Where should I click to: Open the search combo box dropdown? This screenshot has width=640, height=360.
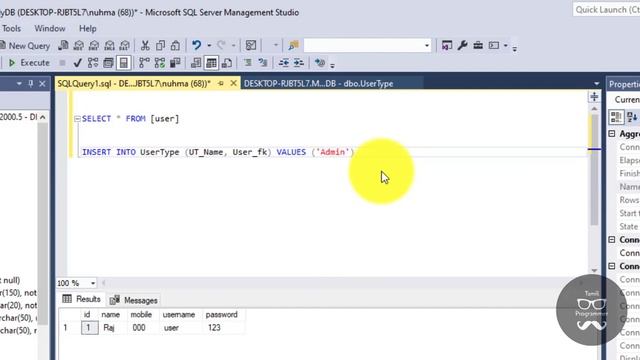tap(427, 45)
